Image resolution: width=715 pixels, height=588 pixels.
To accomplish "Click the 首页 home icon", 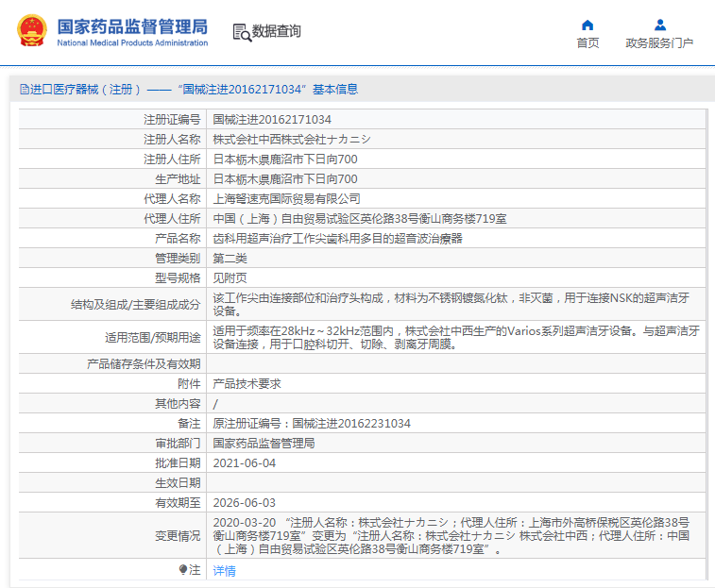I will 587,25.
